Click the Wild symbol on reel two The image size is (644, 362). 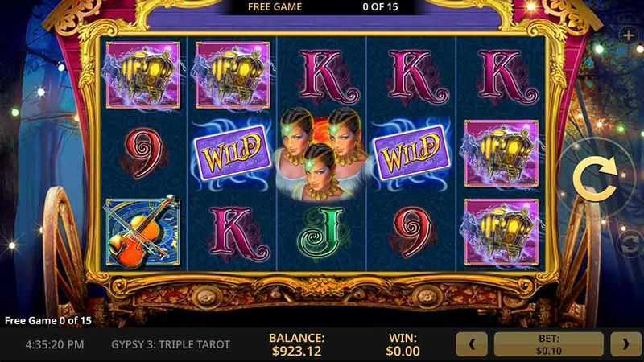click(x=232, y=154)
